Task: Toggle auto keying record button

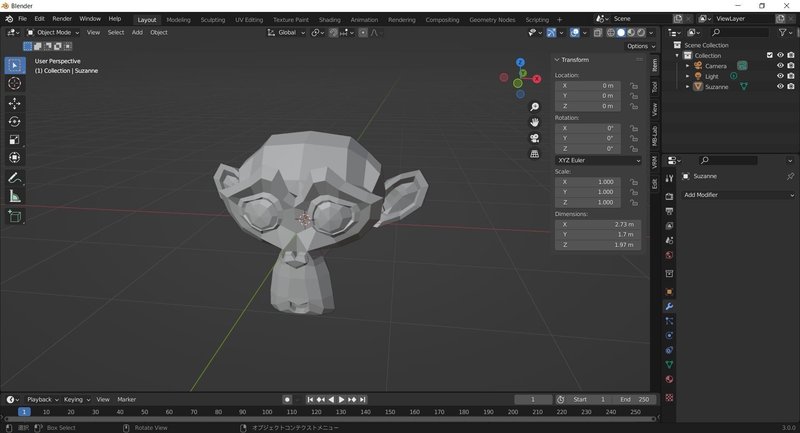Action: click(x=287, y=399)
